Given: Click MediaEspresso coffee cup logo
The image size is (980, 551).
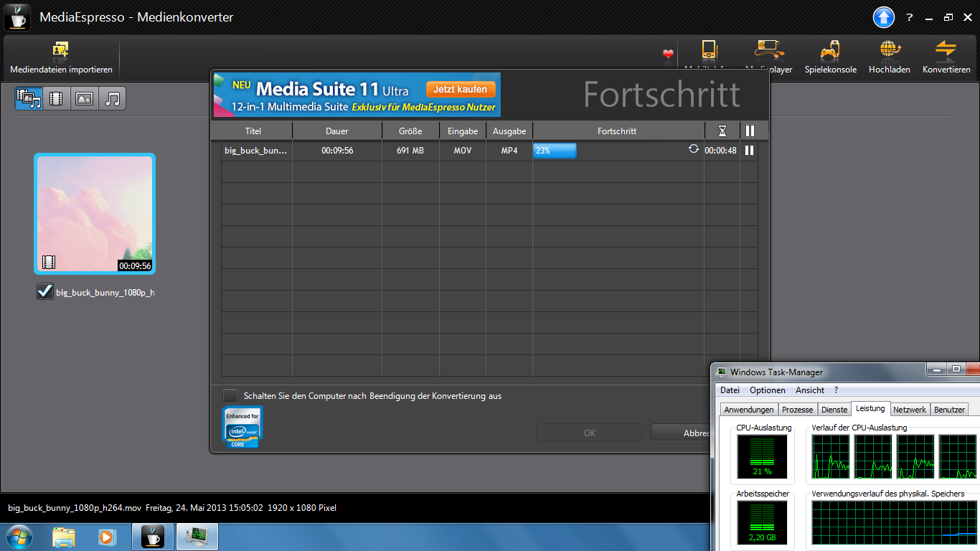Looking at the screenshot, I should pos(17,17).
